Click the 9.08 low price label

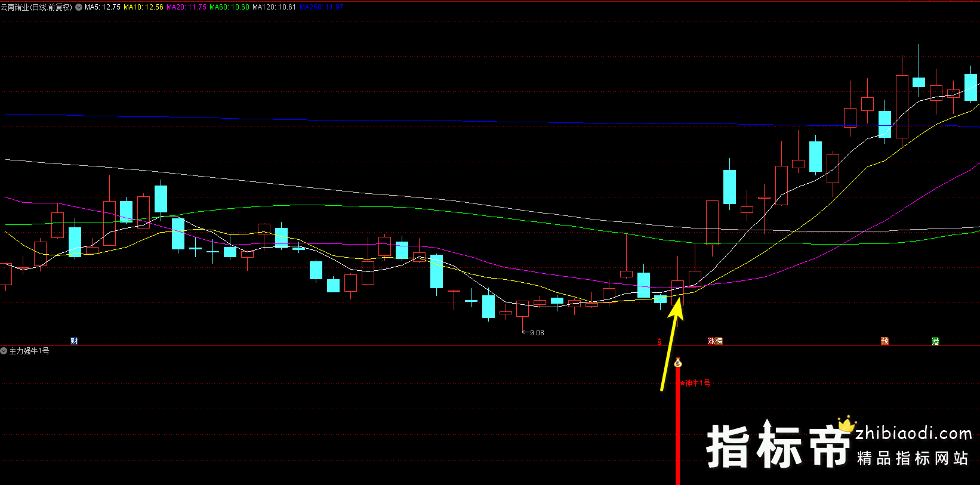[537, 333]
